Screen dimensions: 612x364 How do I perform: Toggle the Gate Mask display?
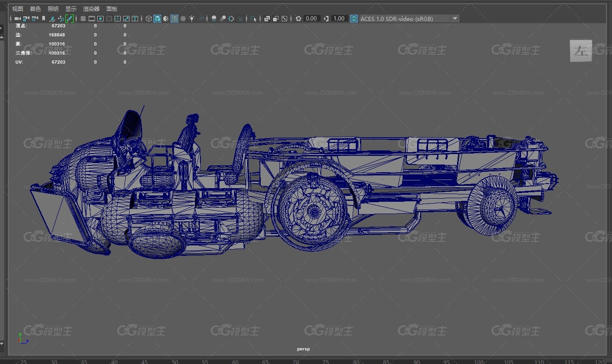pyautogui.click(x=109, y=19)
